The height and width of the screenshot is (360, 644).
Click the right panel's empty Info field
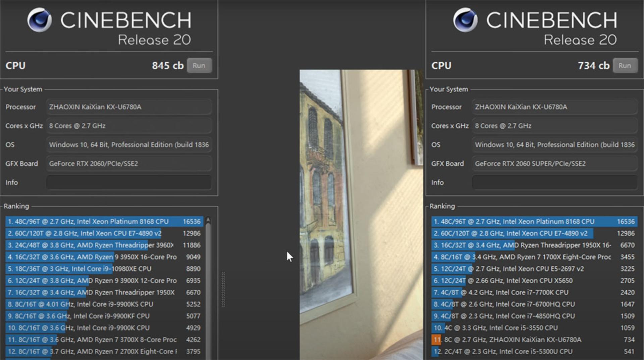(555, 182)
